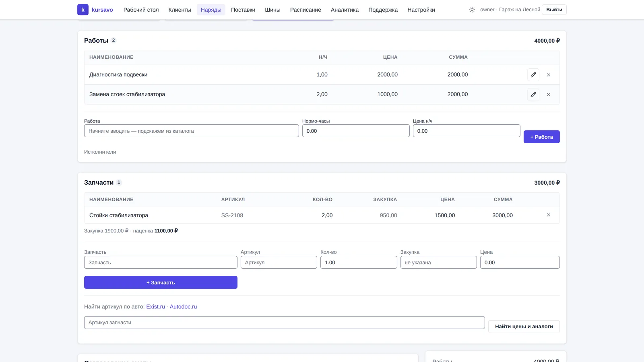Focus the Запчасть name input
Viewport: 644px width, 362px height.
(x=161, y=262)
